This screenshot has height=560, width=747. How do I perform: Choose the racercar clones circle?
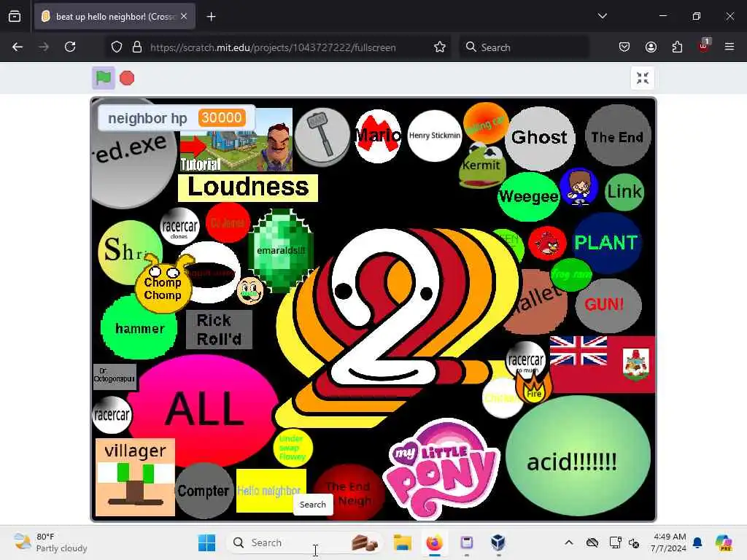pos(179,227)
